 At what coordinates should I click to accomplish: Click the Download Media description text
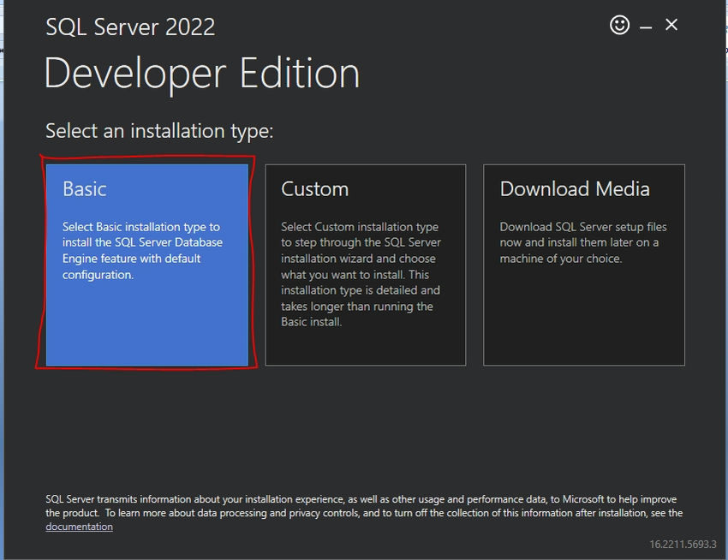click(582, 242)
